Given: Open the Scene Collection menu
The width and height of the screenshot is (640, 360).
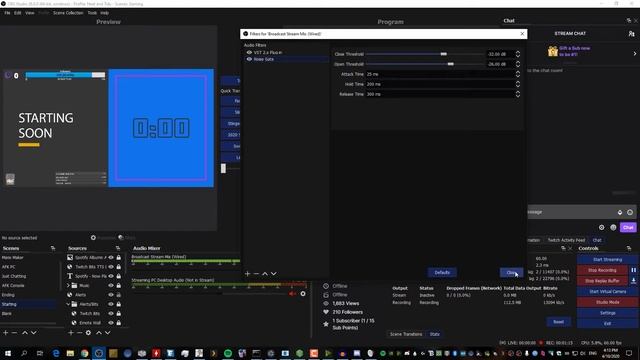Looking at the screenshot, I should point(68,13).
